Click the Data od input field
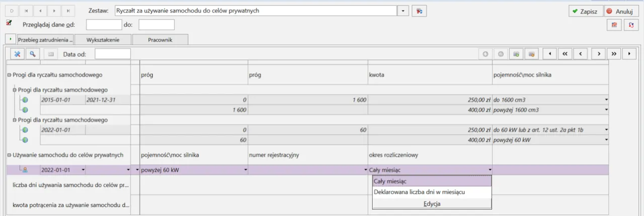The width and height of the screenshot is (644, 216). 113,54
